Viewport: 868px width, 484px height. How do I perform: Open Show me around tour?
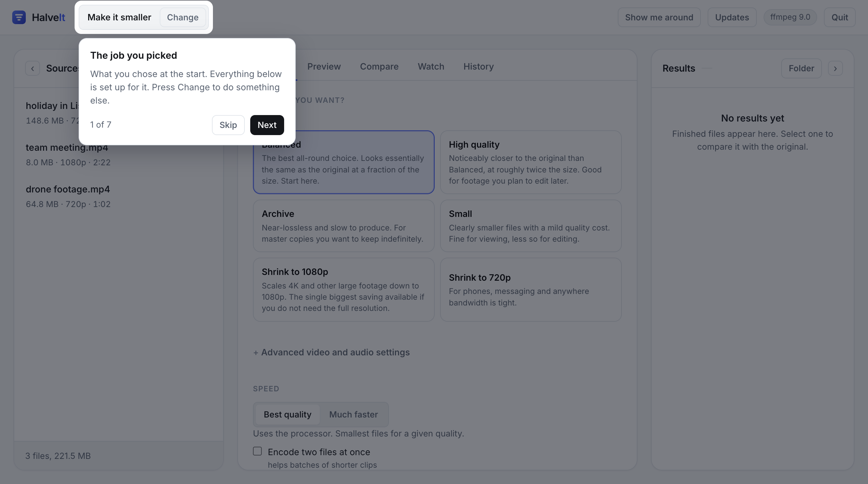tap(659, 17)
